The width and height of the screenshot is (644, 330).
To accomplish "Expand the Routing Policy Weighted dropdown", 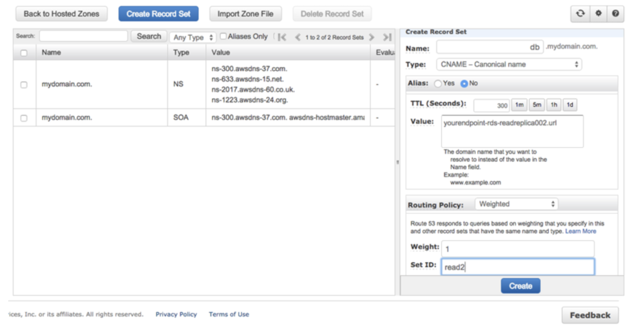I will point(516,204).
